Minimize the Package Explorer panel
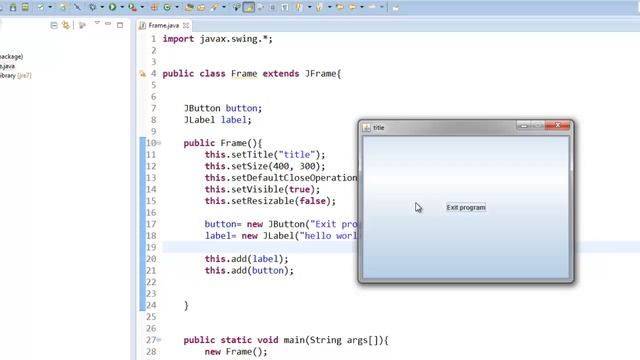This screenshot has width=640, height=360. click(x=108, y=24)
